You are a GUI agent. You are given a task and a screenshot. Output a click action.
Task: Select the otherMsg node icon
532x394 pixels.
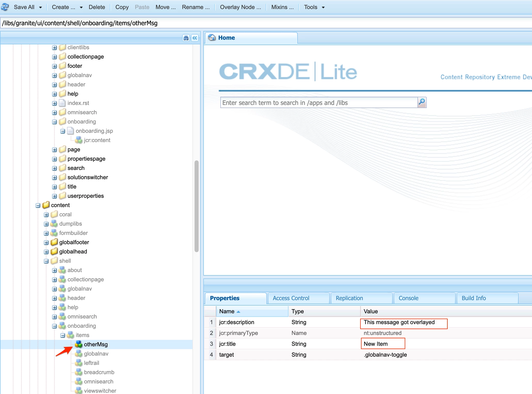pos(78,344)
